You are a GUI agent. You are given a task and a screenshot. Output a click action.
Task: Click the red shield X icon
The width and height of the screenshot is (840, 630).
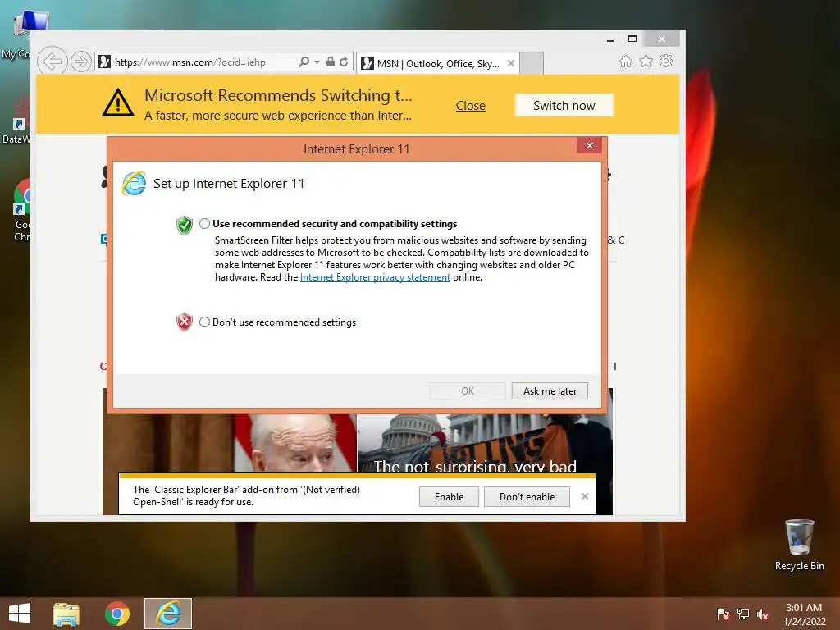point(185,322)
